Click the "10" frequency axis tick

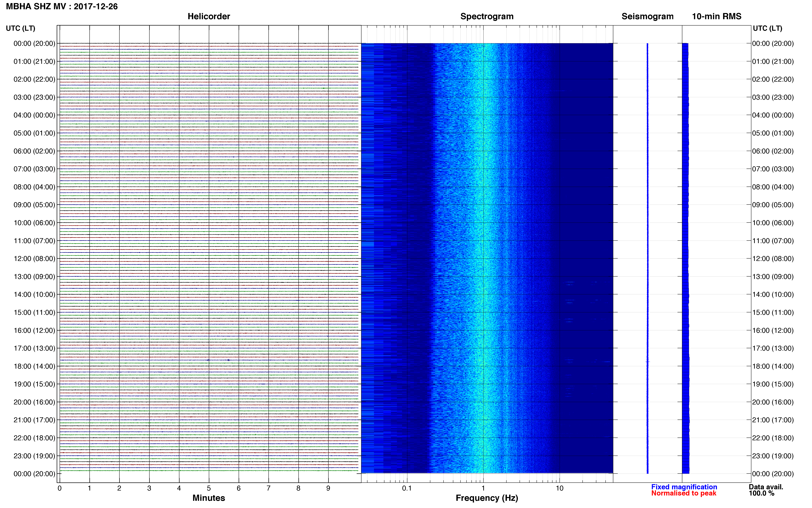pyautogui.click(x=559, y=488)
